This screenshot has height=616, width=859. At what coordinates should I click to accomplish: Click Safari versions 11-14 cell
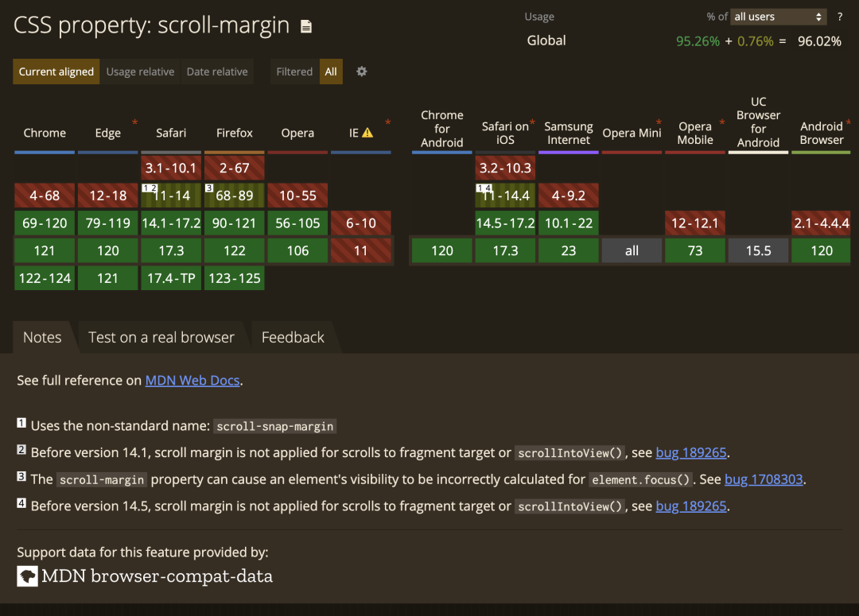click(171, 196)
